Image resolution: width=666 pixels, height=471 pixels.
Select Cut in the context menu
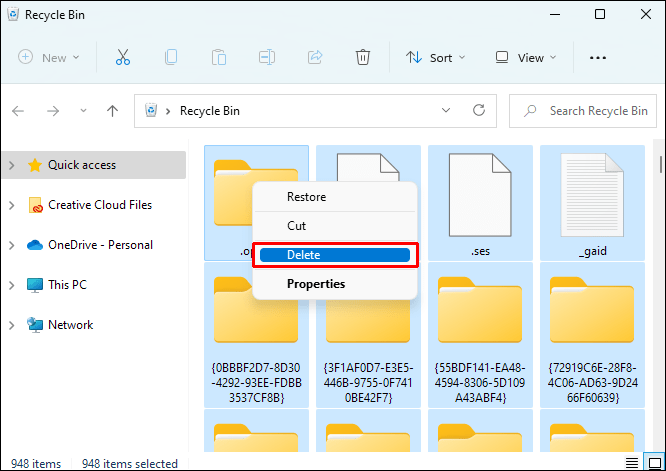click(x=335, y=226)
